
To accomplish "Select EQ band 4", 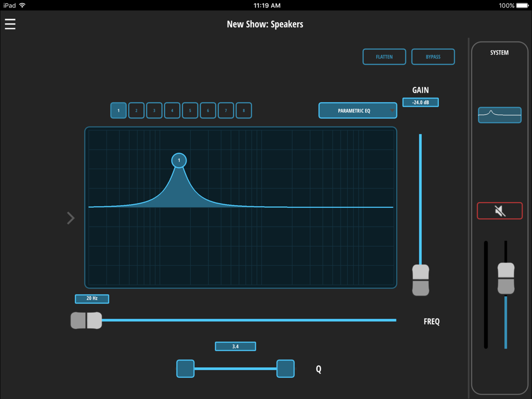I will tap(172, 110).
